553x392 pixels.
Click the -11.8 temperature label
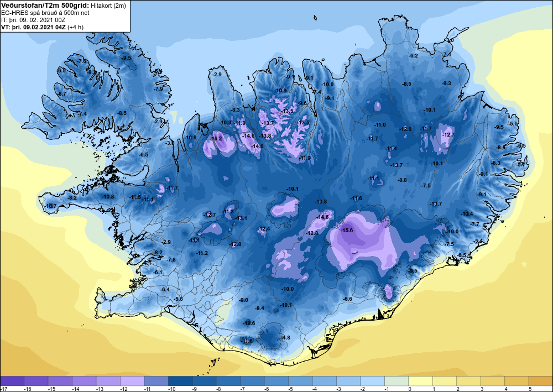pos(240,123)
